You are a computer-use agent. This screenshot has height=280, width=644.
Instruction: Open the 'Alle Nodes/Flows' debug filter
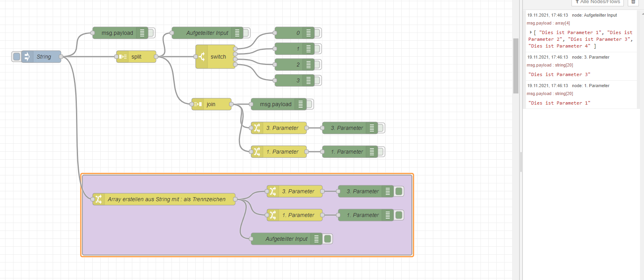pos(598,2)
